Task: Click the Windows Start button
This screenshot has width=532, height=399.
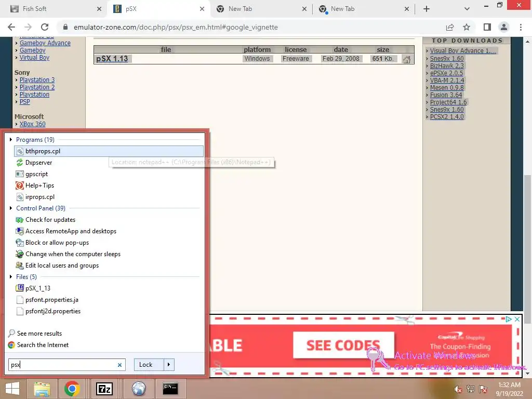Action: tap(12, 389)
